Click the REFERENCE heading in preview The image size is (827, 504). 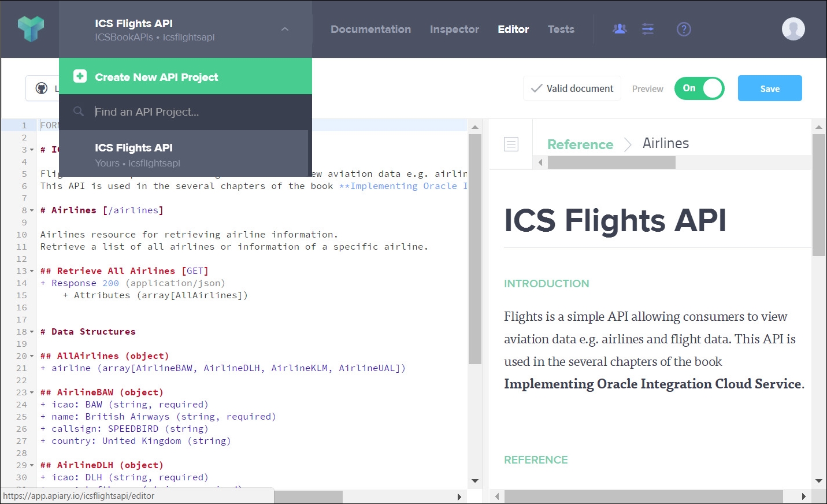536,460
